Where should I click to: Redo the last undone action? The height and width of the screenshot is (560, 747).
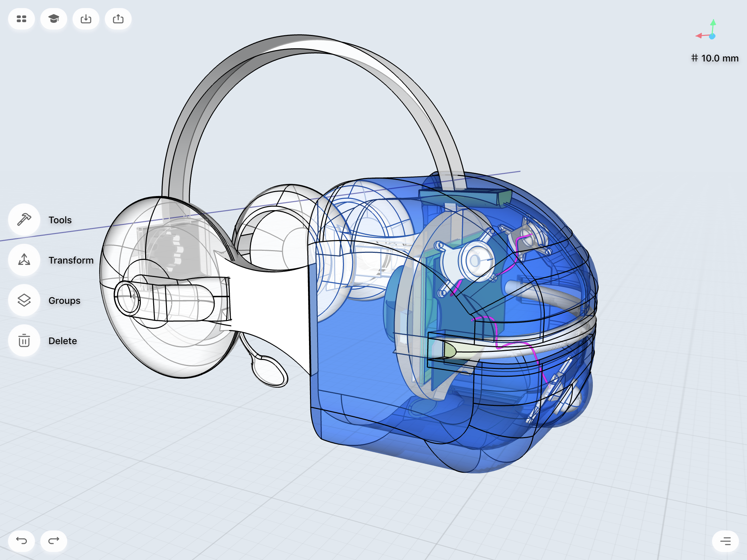(x=53, y=541)
